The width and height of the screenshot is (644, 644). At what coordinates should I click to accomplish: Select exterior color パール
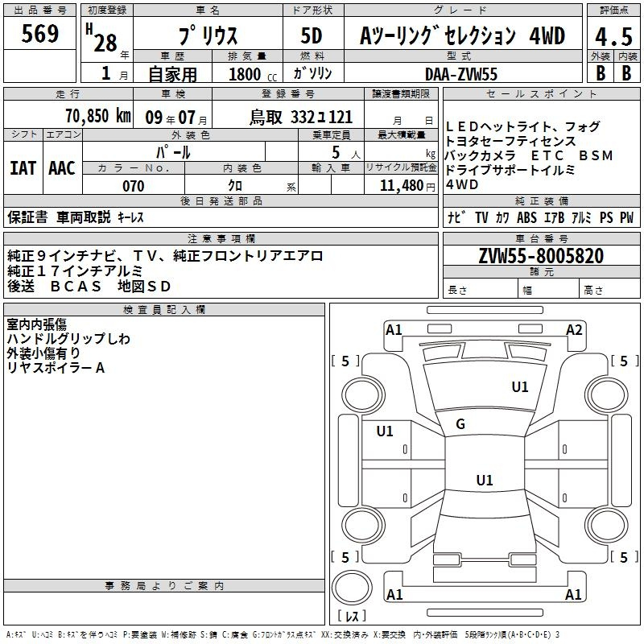tap(173, 152)
